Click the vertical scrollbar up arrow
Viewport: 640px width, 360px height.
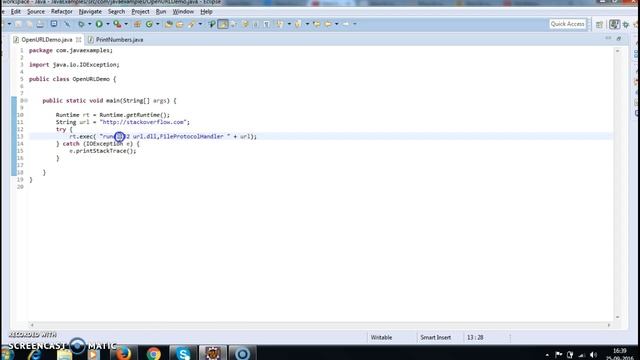pyautogui.click(x=617, y=51)
